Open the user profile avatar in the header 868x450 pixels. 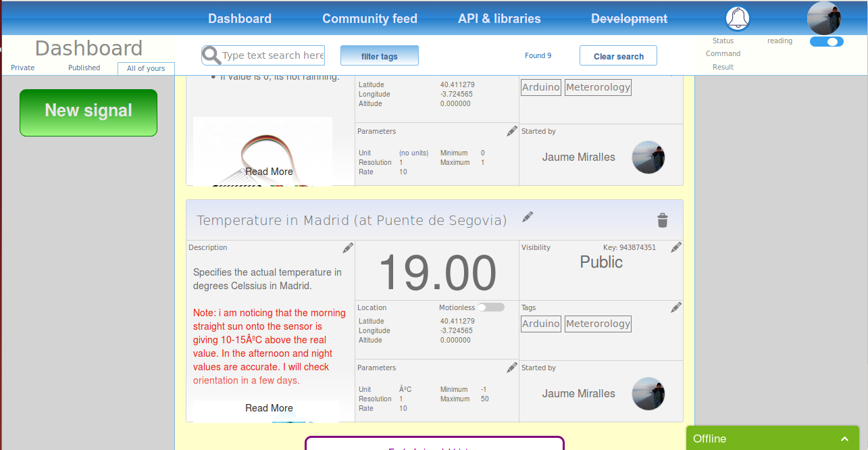824,18
